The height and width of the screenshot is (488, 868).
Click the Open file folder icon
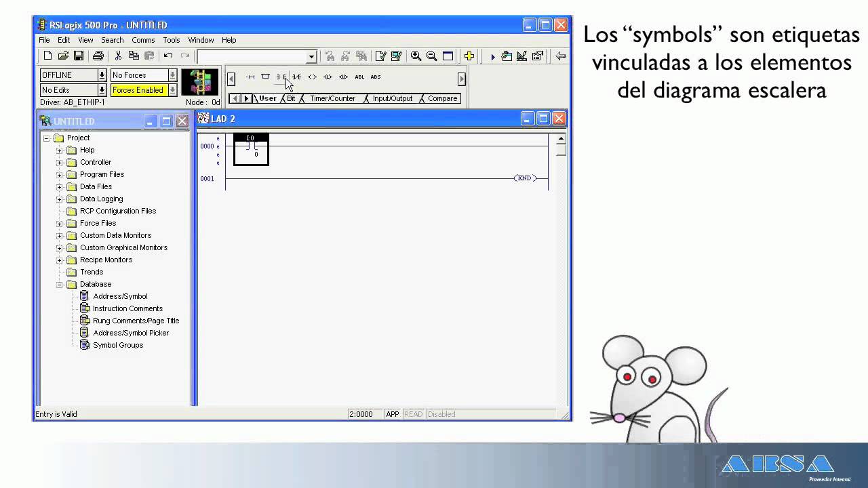[63, 56]
